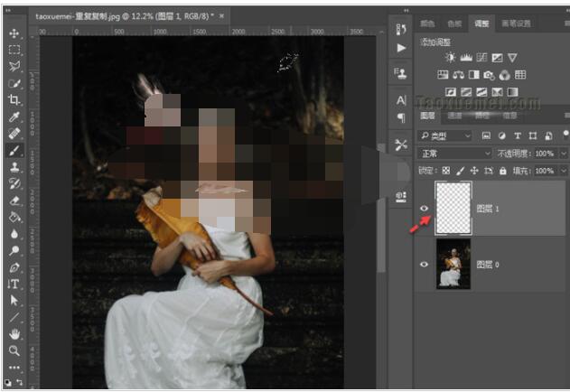Add an Invert adjustment
570x392 pixels.
[451, 92]
